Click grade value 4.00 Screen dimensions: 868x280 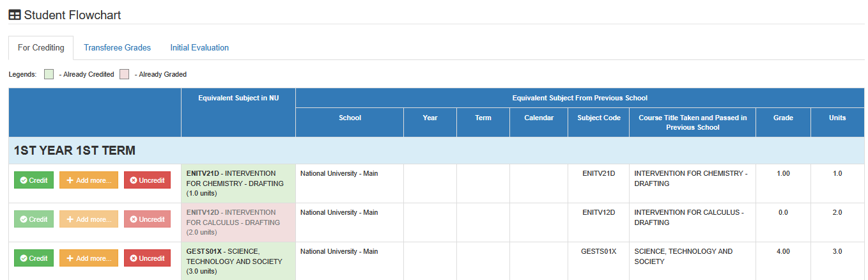783,251
